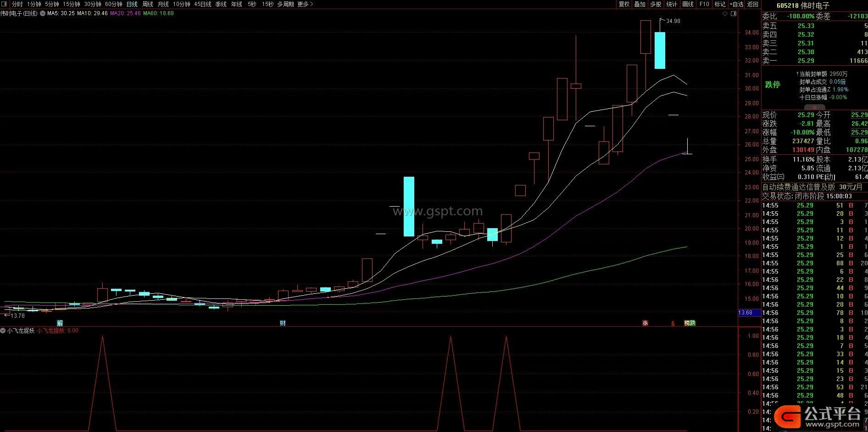Click MA20: 25.46 indicator label

point(125,13)
